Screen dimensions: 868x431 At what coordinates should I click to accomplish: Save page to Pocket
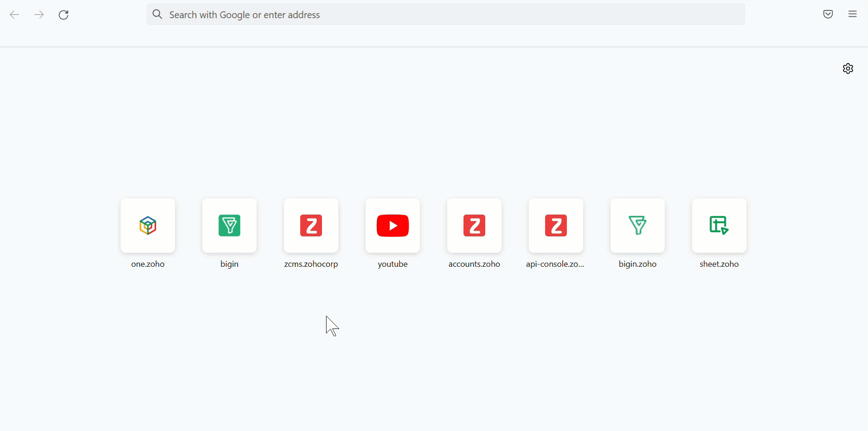pyautogui.click(x=828, y=15)
